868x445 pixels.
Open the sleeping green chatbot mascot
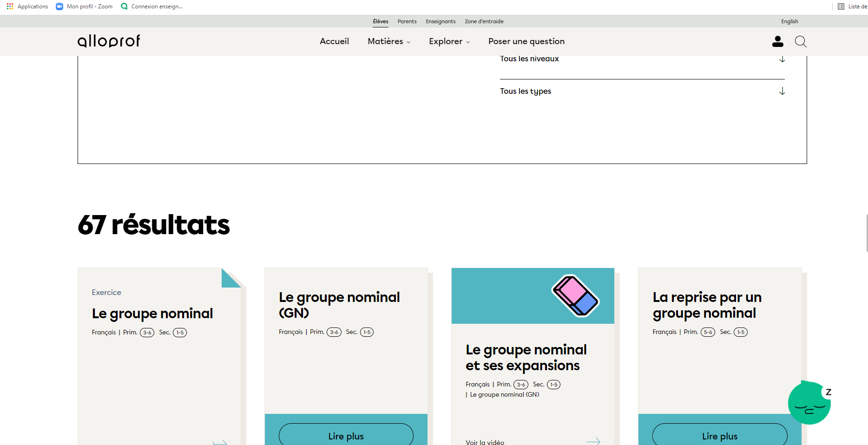point(809,403)
